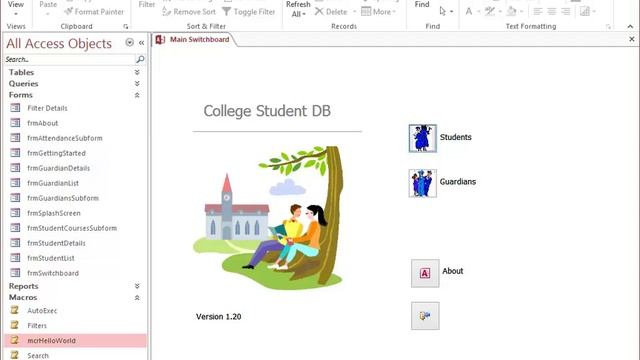Click Remove Sort in ribbon
The height and width of the screenshot is (360, 640).
click(189, 12)
